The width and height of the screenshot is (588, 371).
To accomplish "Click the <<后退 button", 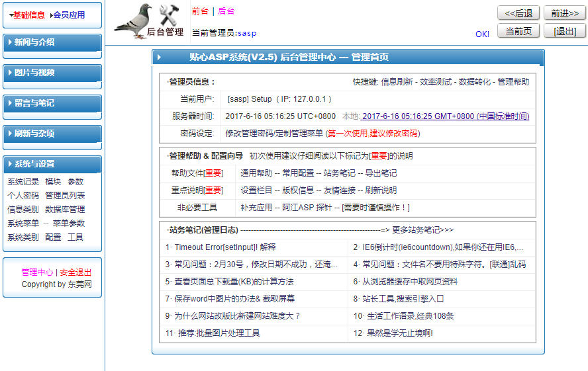I will click(518, 13).
